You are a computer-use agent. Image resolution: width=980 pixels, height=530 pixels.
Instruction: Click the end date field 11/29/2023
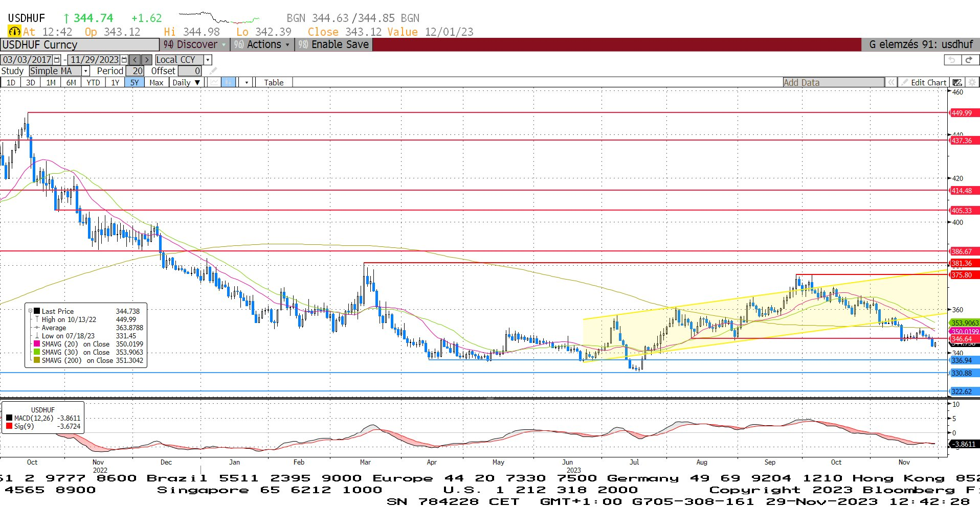95,60
